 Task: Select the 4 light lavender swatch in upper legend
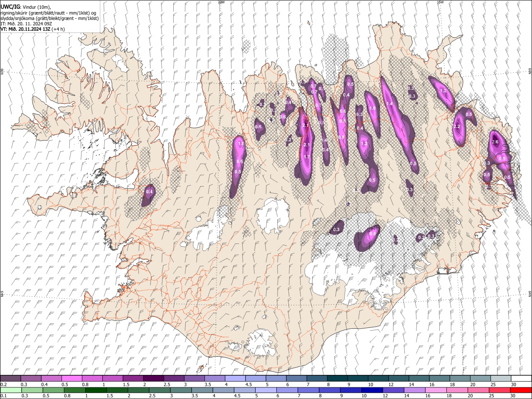pos(235,378)
